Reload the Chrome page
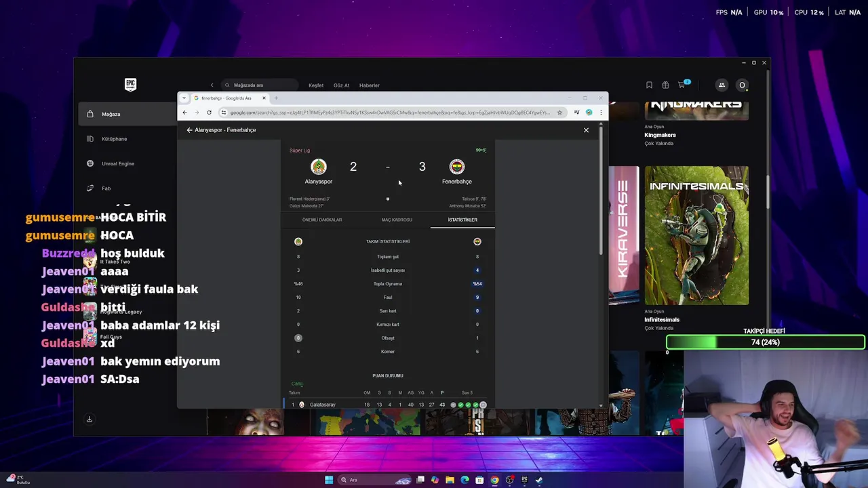Image resolution: width=868 pixels, height=488 pixels. point(209,113)
